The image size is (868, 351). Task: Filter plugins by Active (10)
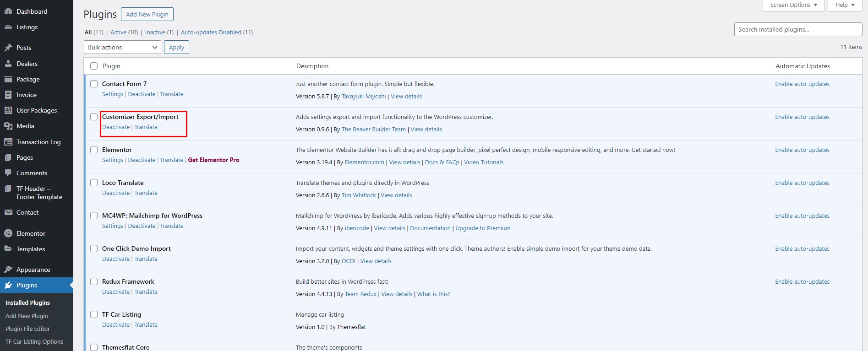coord(124,32)
